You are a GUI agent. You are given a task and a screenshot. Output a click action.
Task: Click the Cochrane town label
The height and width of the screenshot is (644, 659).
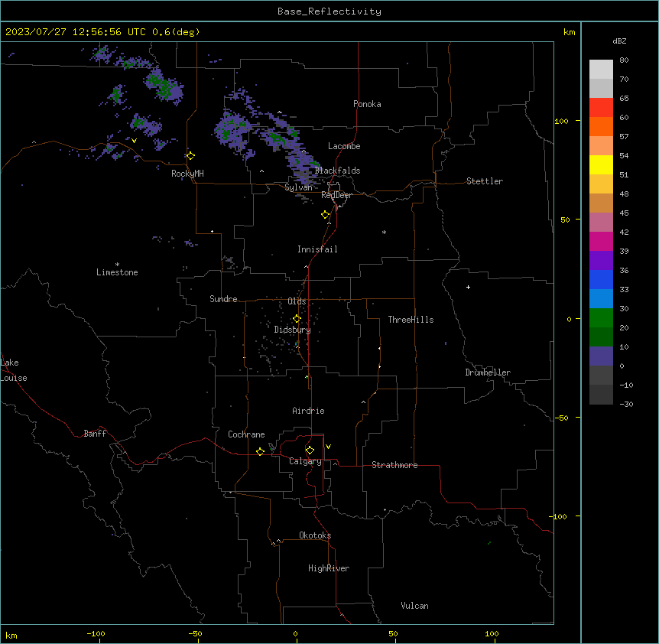pos(246,434)
